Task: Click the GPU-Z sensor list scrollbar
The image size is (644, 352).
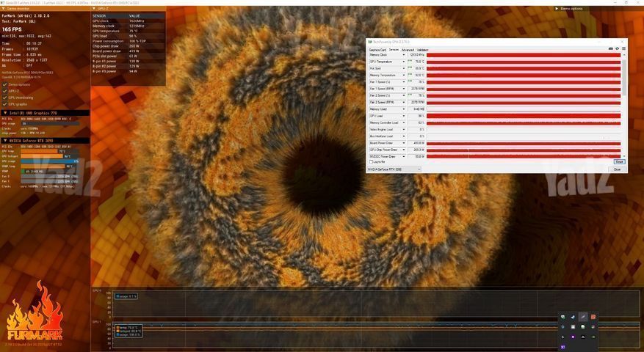Action: click(624, 76)
